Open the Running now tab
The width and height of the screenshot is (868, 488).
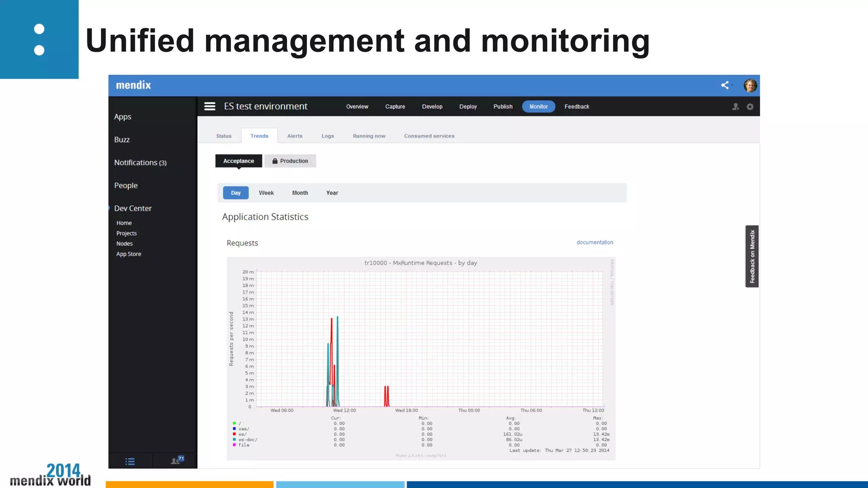[369, 136]
